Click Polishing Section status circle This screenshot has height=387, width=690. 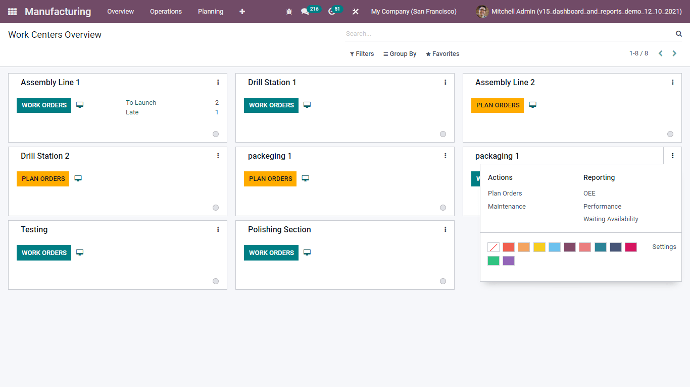[443, 281]
